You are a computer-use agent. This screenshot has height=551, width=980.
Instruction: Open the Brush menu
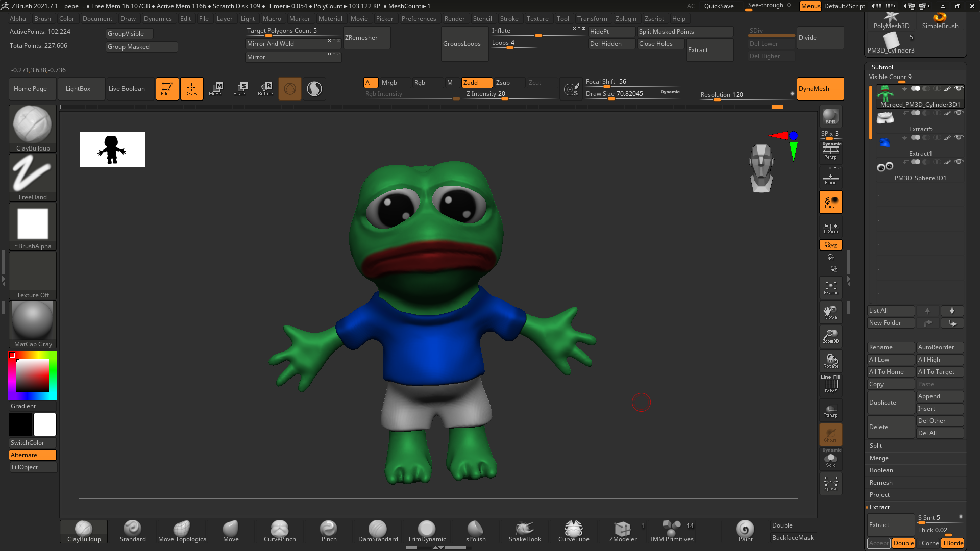42,19
